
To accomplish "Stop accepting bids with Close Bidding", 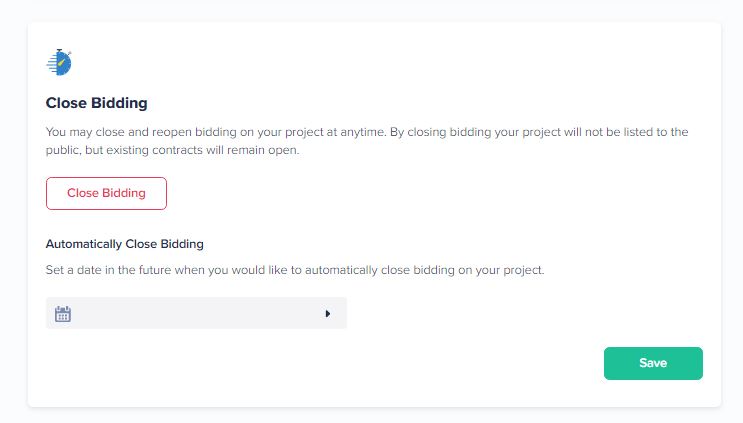I will pos(106,193).
